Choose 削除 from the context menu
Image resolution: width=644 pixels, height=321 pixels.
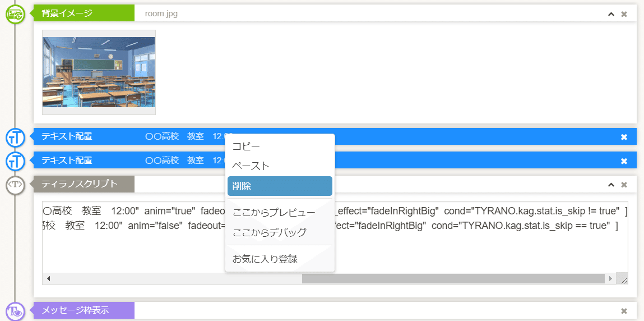280,186
